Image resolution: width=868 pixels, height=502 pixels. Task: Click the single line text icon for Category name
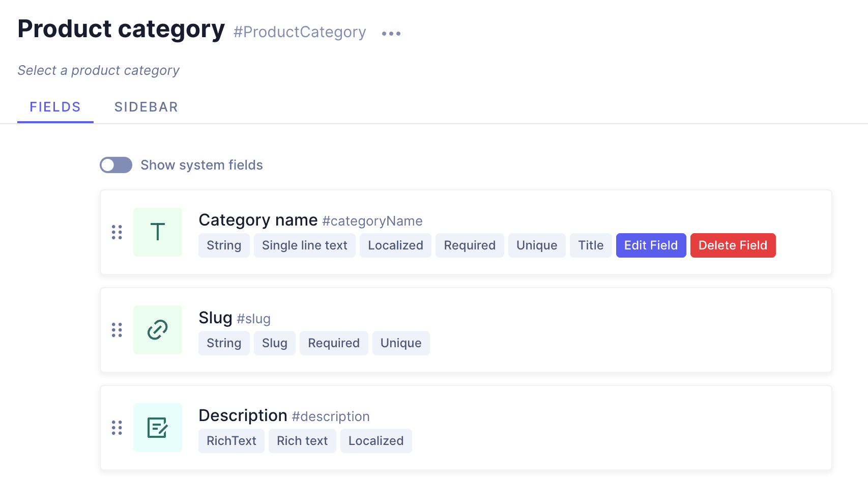(x=157, y=232)
